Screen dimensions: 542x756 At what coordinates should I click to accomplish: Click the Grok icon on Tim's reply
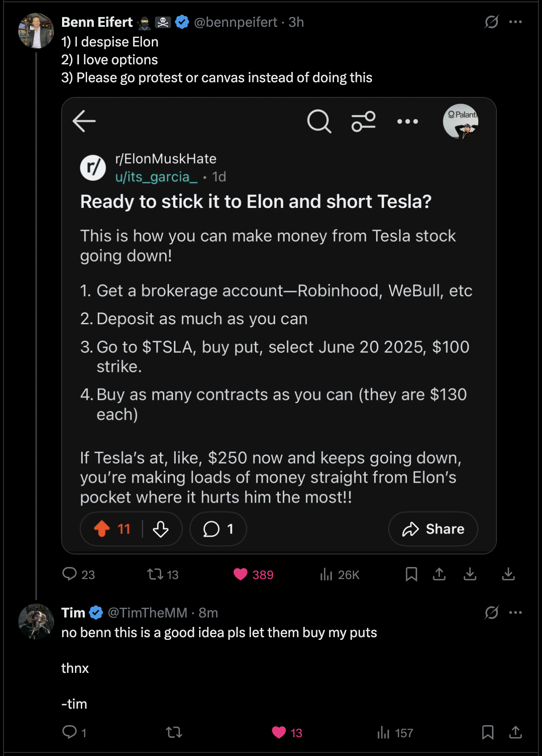click(x=491, y=613)
